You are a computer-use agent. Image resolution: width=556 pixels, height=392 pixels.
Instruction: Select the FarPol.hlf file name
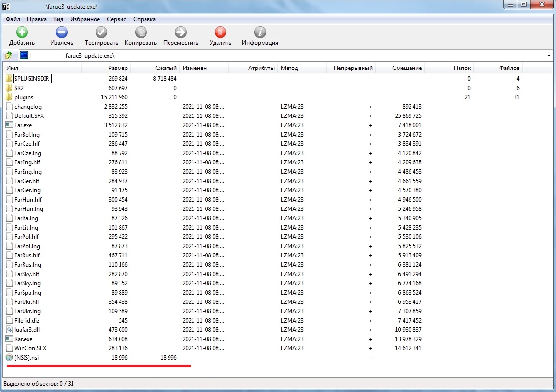[x=26, y=236]
